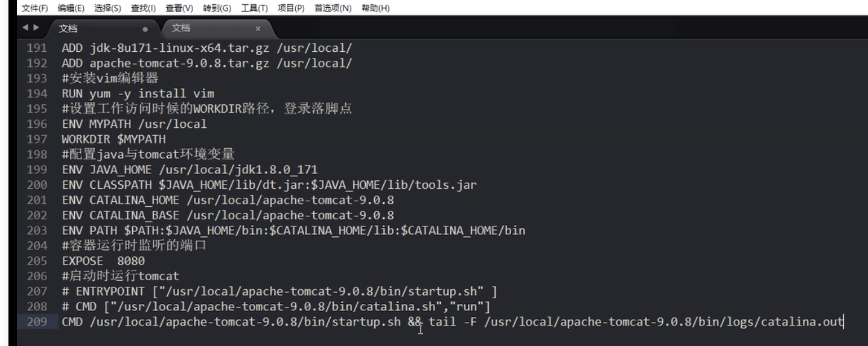Click line number 191 in the gutter
Viewport: 868px width, 346px height.
(x=37, y=49)
